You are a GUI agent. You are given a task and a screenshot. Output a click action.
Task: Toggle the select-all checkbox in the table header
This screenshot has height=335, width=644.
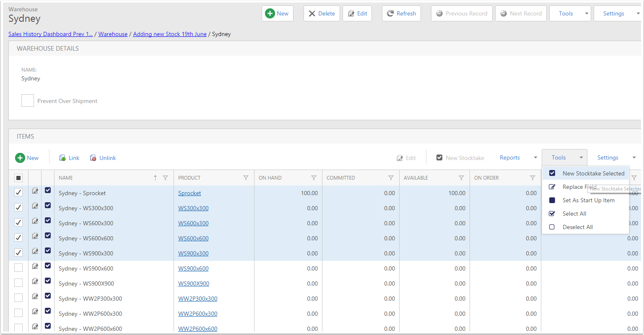click(x=18, y=178)
